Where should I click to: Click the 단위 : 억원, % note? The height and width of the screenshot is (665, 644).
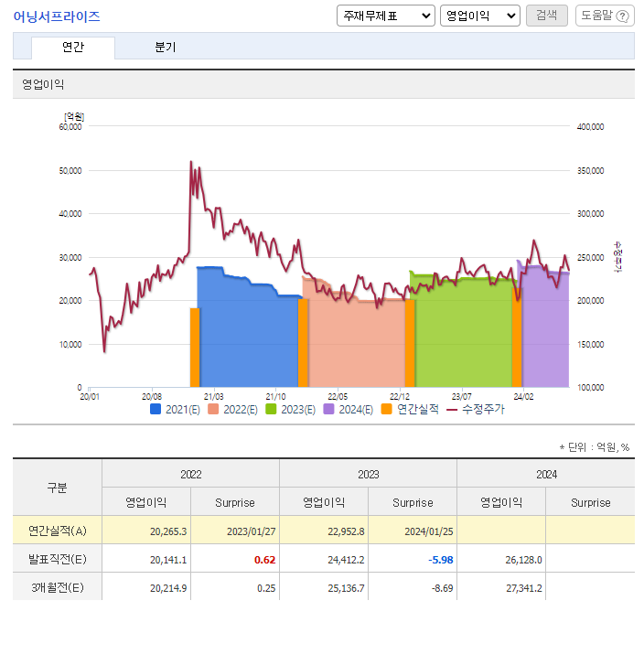(594, 447)
